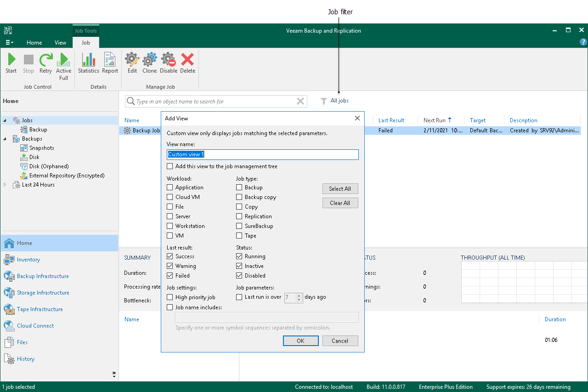Viewport: 588px width, 392px height.
Task: Check the File workload checkbox
Action: (x=170, y=207)
